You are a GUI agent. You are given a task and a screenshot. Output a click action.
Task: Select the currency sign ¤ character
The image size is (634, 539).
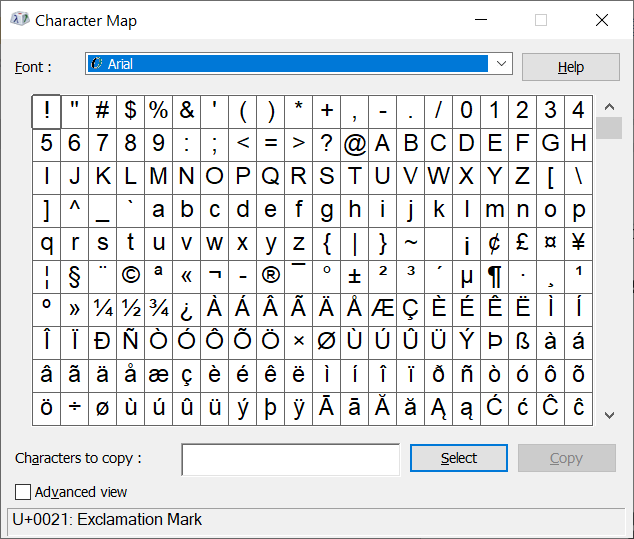pos(551,244)
